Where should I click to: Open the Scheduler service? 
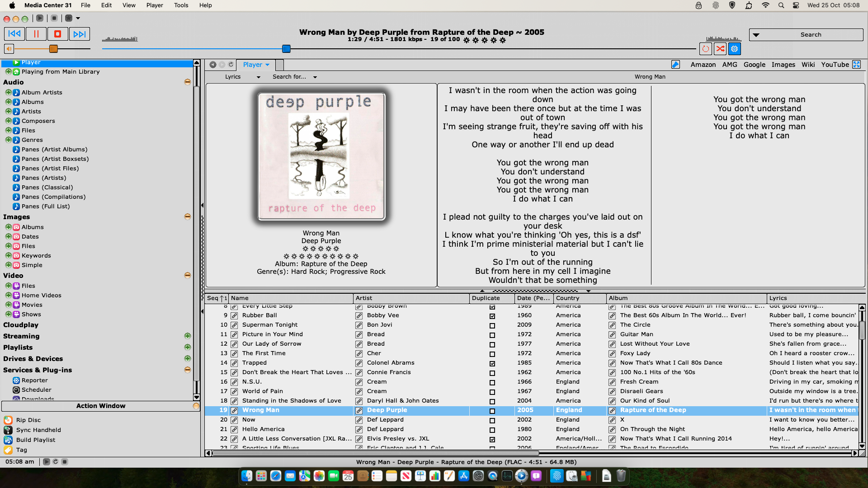(36, 390)
